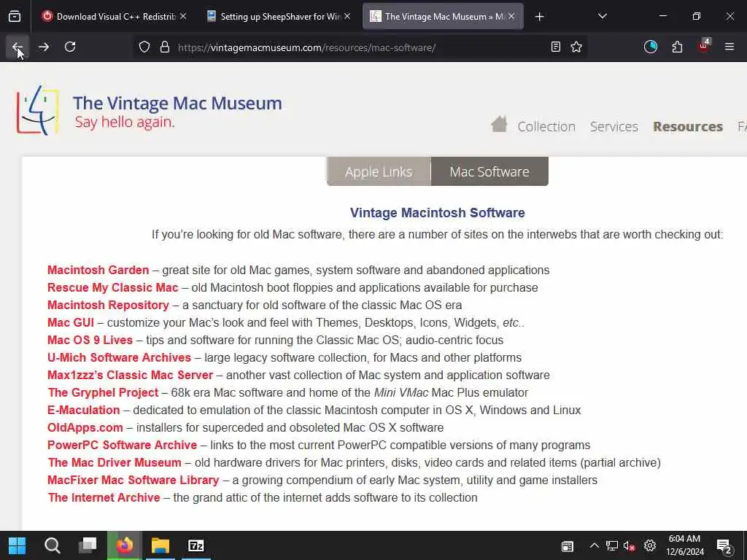Image resolution: width=747 pixels, height=560 pixels.
Task: Close the Setting up SheepShaver tab
Action: (347, 16)
